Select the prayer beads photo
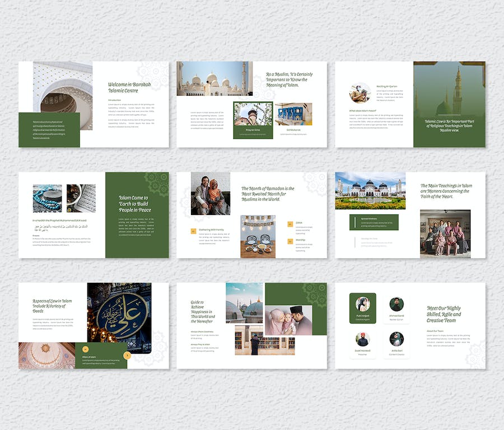504x430 pixels. click(47, 198)
